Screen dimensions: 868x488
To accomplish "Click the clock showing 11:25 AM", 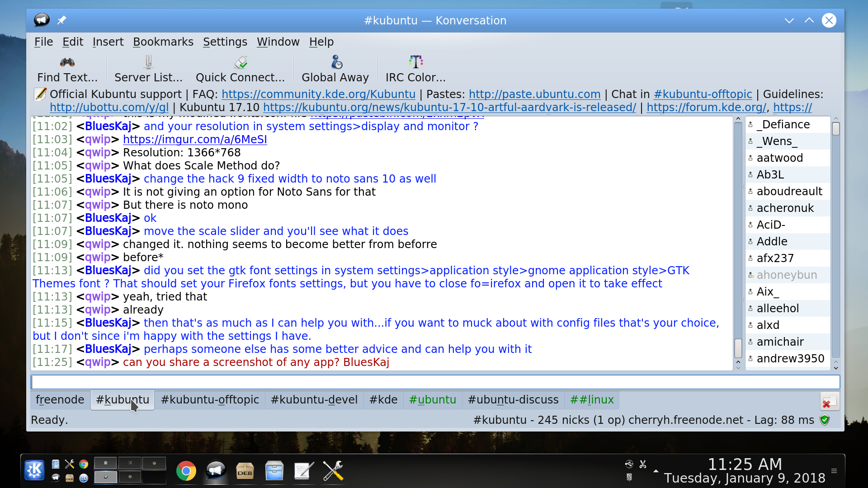I will (x=745, y=464).
